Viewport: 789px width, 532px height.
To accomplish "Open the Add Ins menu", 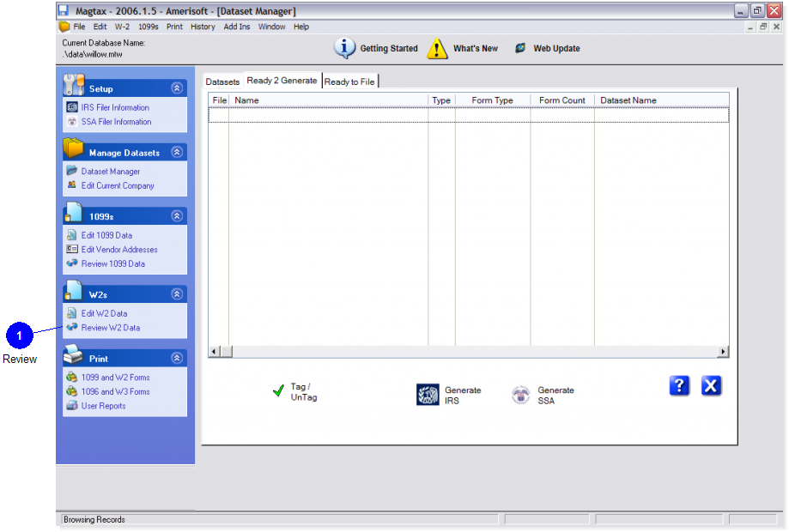I will [236, 27].
